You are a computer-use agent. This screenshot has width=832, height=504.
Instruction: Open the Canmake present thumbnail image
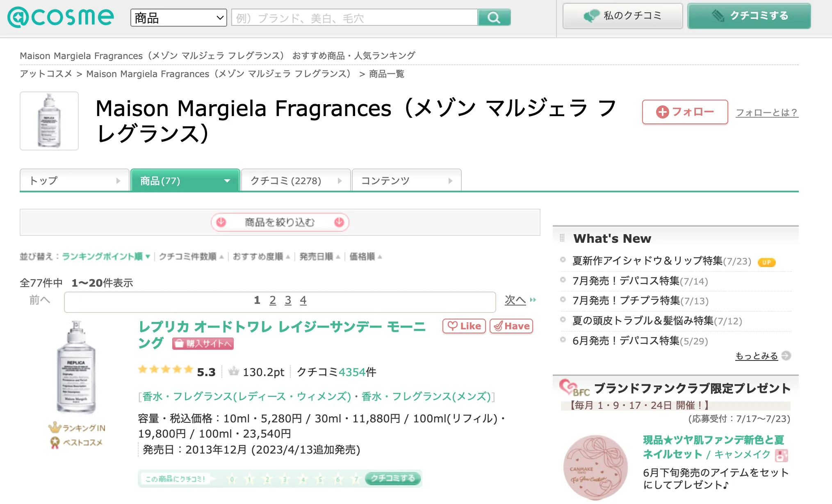(595, 468)
